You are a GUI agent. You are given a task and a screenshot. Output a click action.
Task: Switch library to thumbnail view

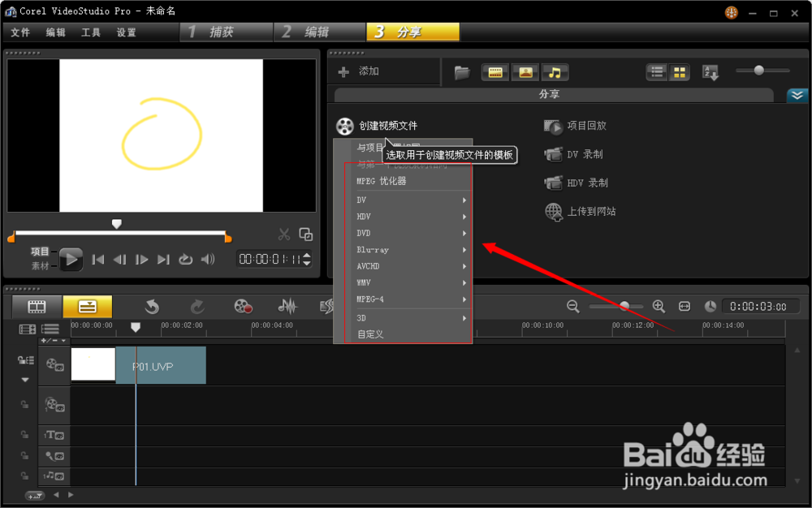[x=680, y=72]
